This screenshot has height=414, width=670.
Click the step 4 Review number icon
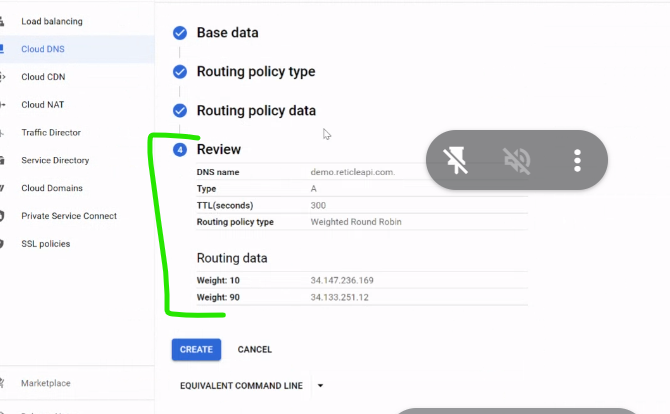180,150
